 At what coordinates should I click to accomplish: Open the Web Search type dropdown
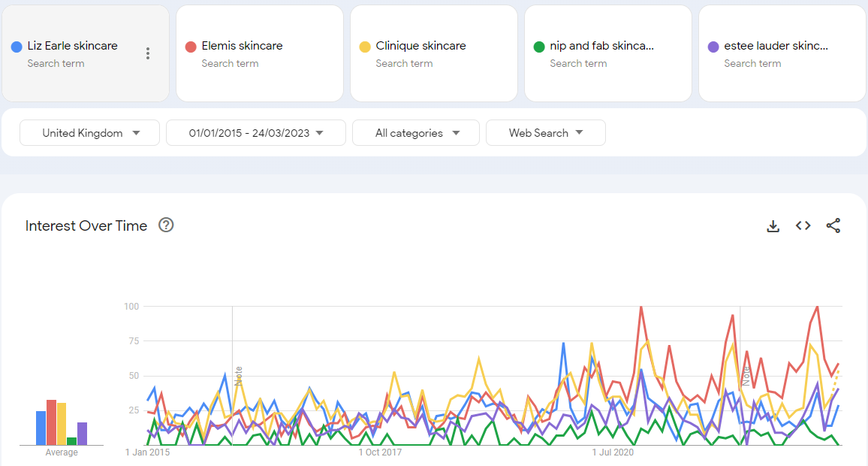click(x=546, y=133)
